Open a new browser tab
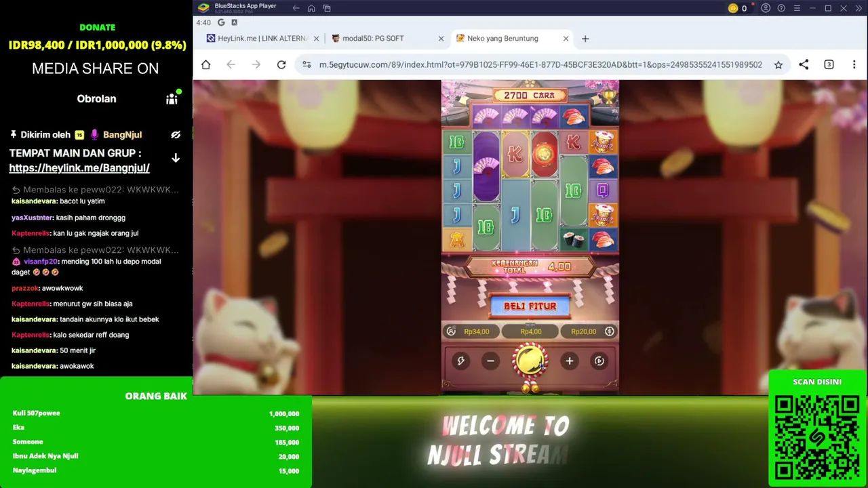 [x=585, y=39]
